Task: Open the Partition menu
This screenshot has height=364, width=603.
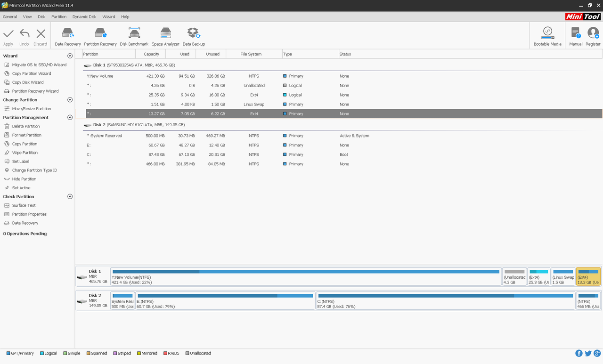Action: [59, 16]
